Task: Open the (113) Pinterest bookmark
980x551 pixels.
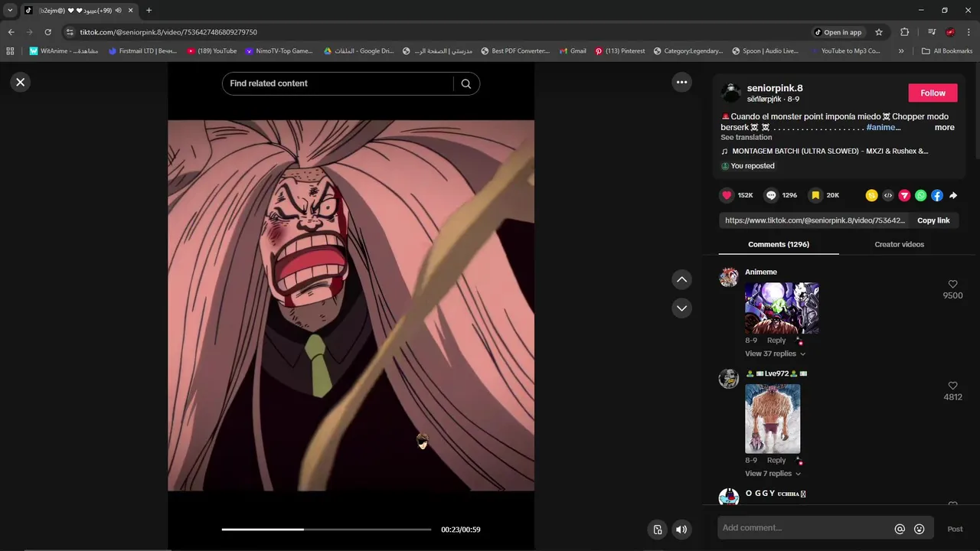Action: coord(619,51)
